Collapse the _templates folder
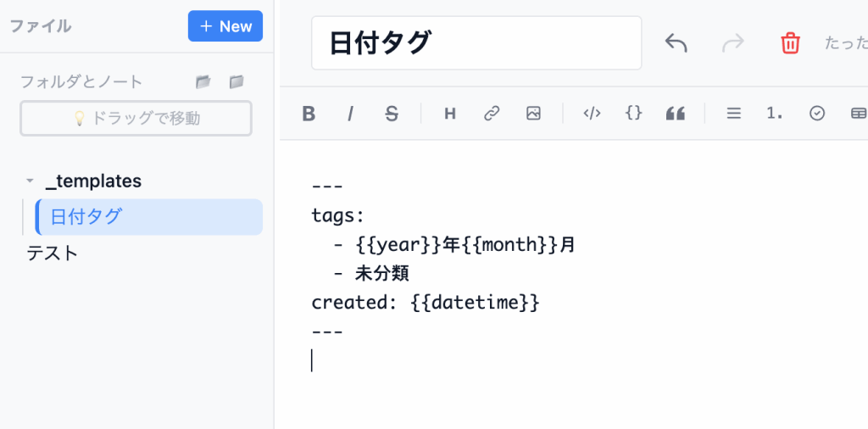The width and height of the screenshot is (868, 429). [30, 181]
